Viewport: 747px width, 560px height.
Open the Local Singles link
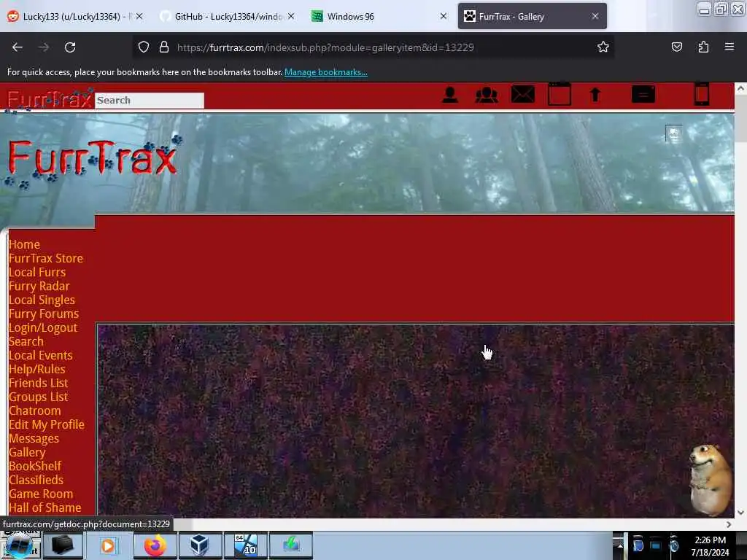click(42, 300)
